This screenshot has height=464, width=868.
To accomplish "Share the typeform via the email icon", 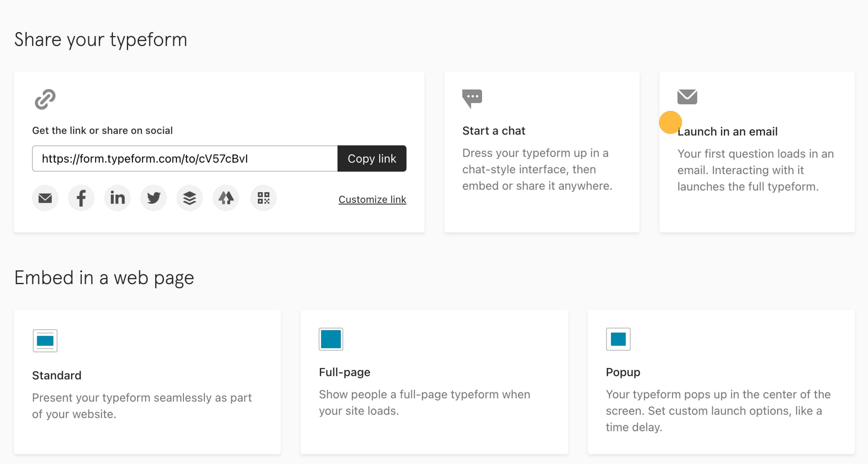I will tap(45, 198).
